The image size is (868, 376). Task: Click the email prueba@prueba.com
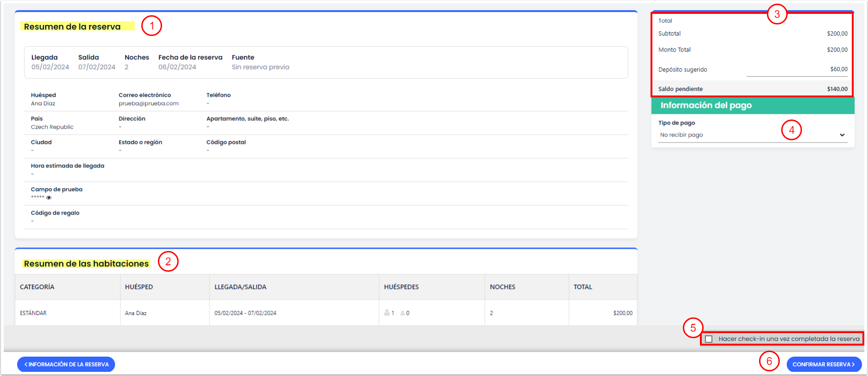tap(148, 104)
